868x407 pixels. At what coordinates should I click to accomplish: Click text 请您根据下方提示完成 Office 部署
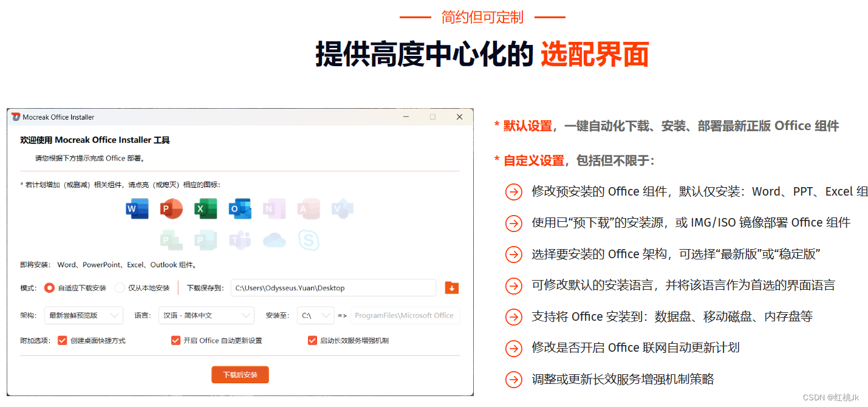point(90,159)
